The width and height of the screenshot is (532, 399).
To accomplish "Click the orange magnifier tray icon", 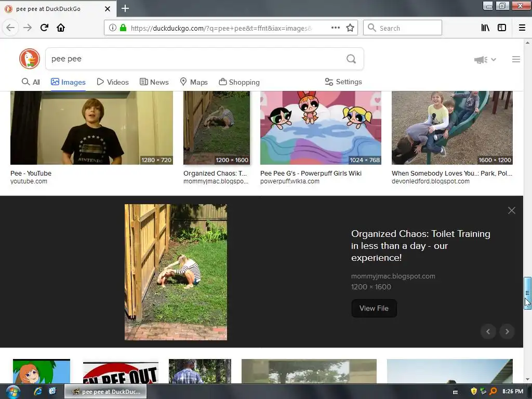I will pos(493,392).
